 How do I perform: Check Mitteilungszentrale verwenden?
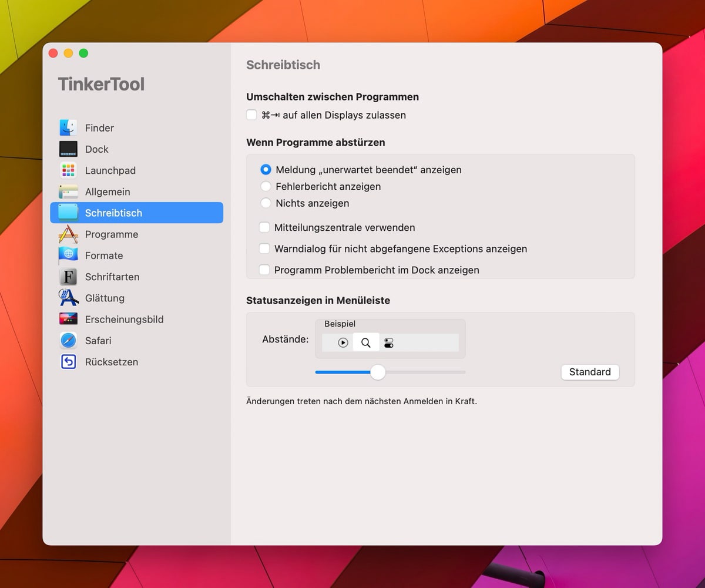pyautogui.click(x=264, y=227)
